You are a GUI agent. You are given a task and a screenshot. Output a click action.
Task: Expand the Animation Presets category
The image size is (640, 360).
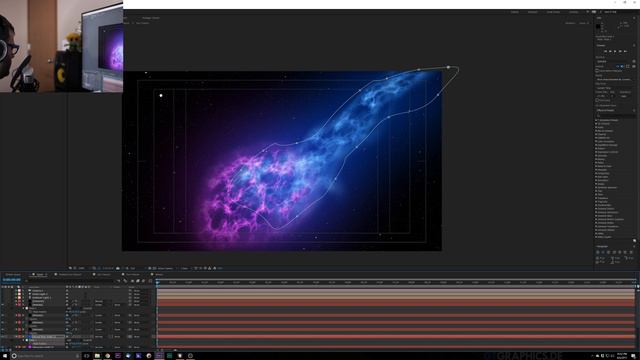596,120
